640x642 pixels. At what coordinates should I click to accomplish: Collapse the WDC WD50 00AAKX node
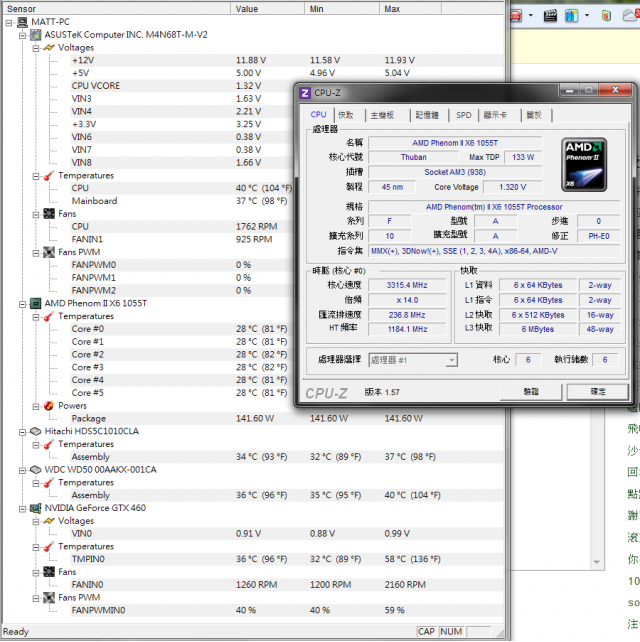(x=23, y=470)
